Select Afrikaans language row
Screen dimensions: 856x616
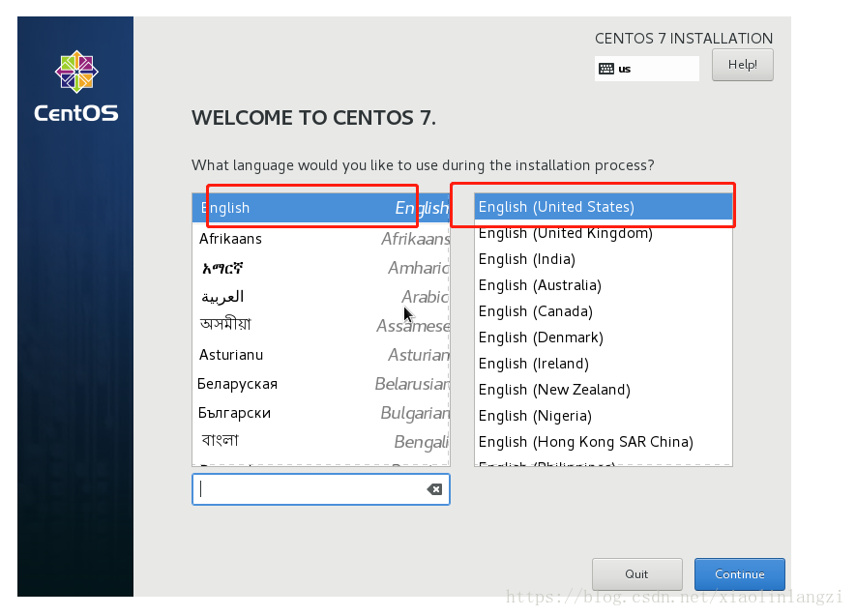[320, 239]
